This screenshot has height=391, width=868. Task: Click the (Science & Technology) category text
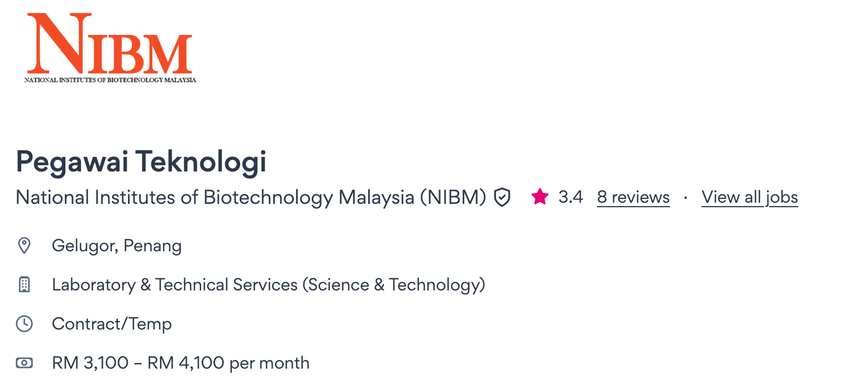tap(394, 285)
